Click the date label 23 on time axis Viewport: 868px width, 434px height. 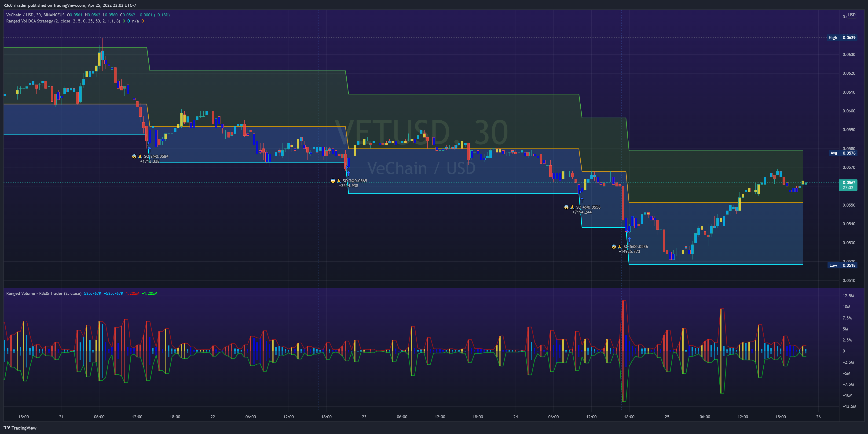364,417
